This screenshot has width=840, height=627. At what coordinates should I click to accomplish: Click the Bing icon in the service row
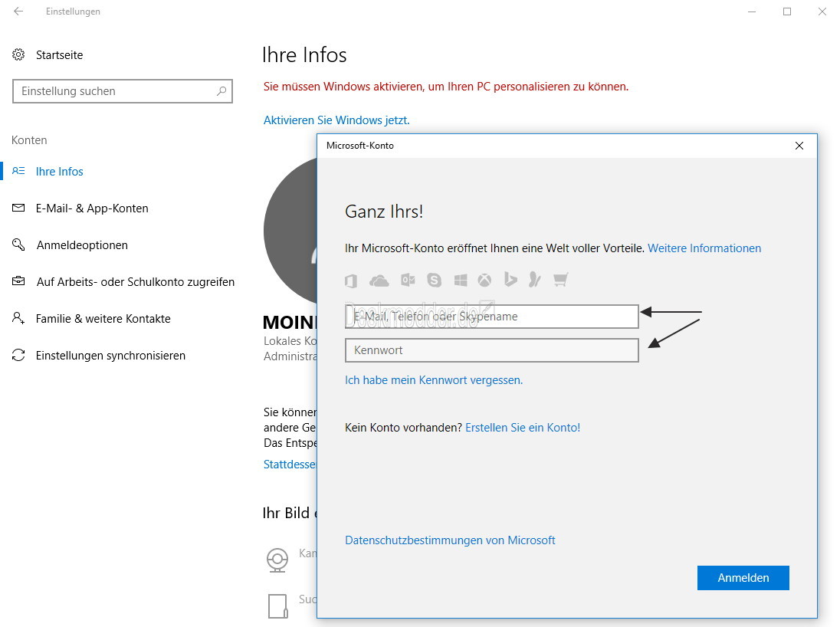tap(510, 279)
